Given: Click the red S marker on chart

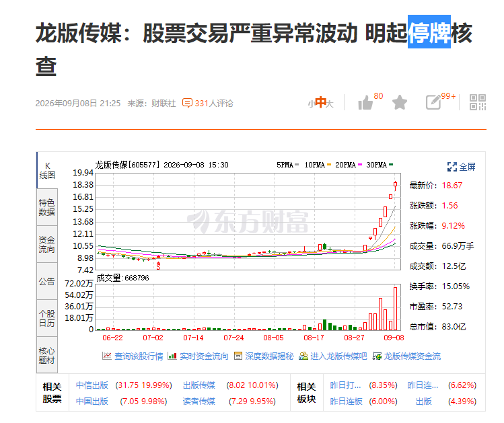Looking at the screenshot, I should coord(158,266).
